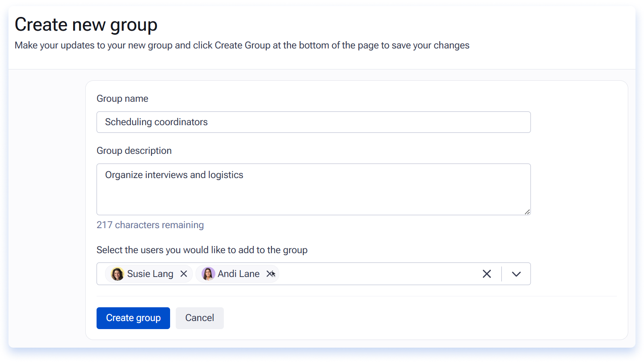Remove Andi Lane from selected users
Screen dimensions: 644x363
click(x=270, y=274)
